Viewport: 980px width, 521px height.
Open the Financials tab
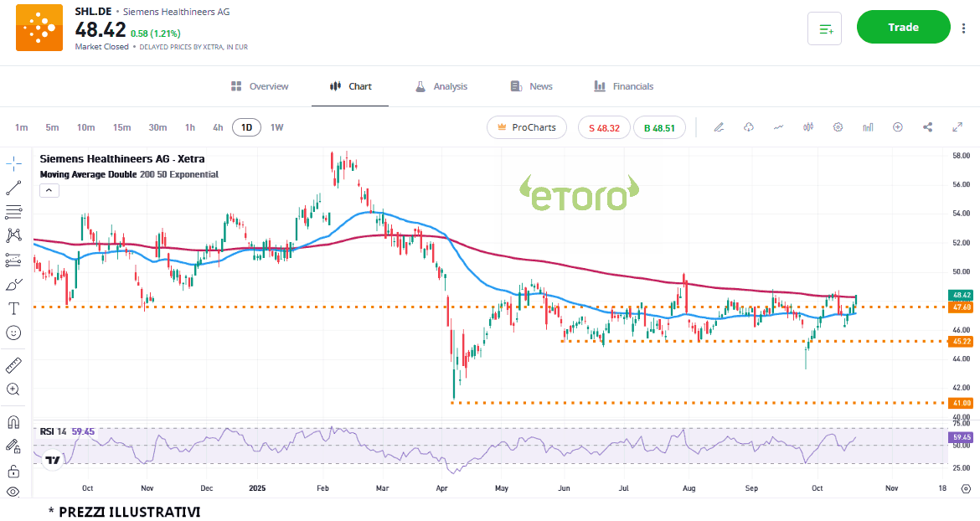point(623,86)
